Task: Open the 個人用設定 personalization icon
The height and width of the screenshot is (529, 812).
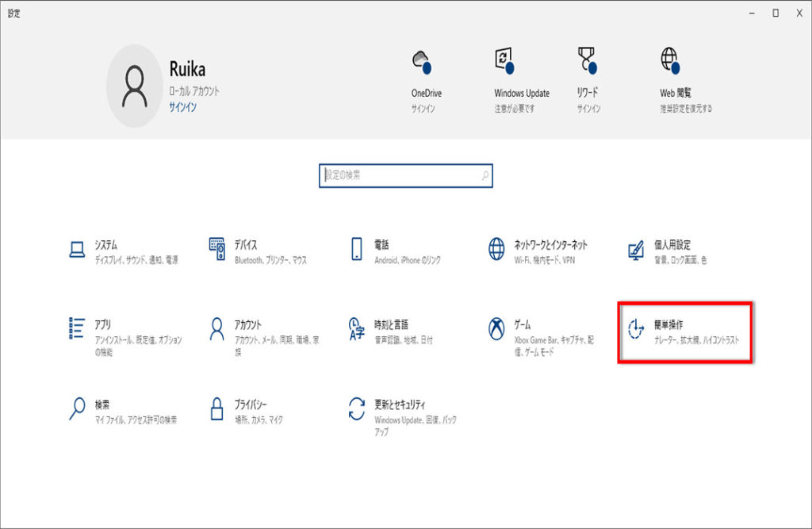Action: [636, 249]
